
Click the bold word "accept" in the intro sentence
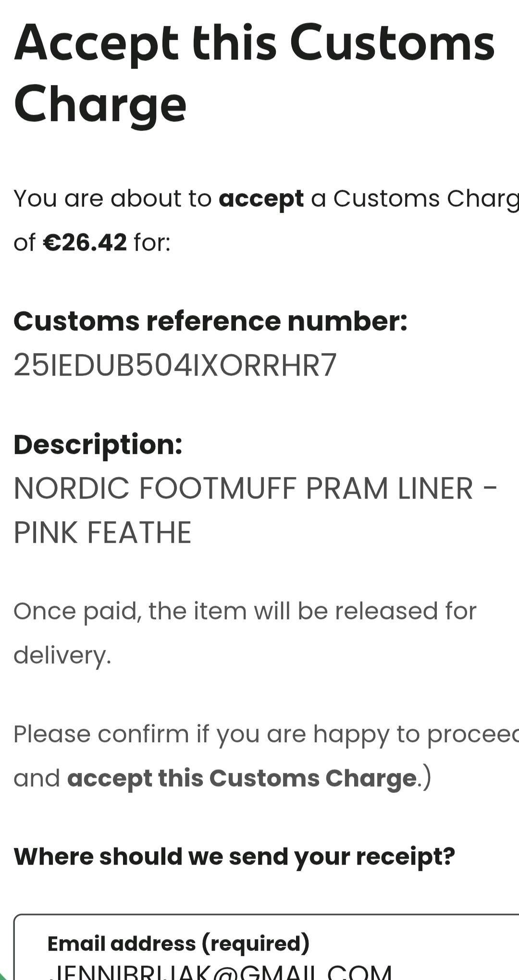coord(261,198)
